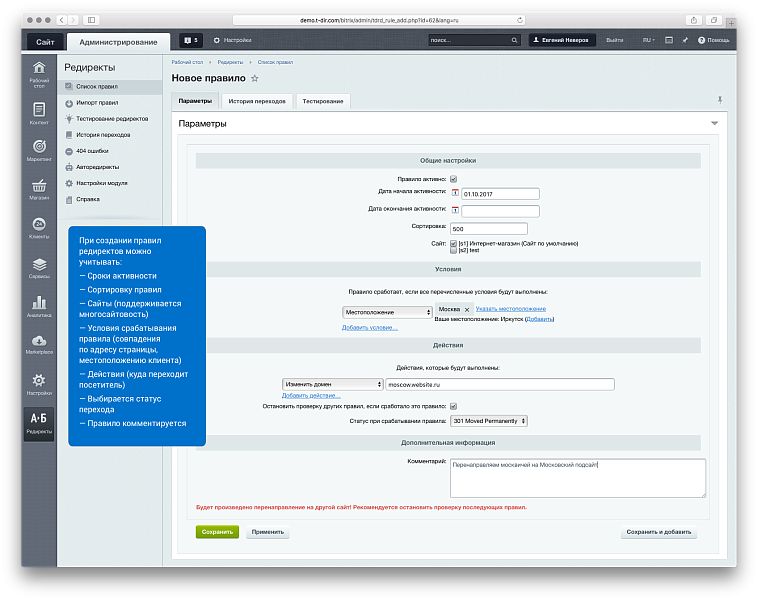
Task: Open the Маркетинг section in the sidebar
Action: point(39,148)
